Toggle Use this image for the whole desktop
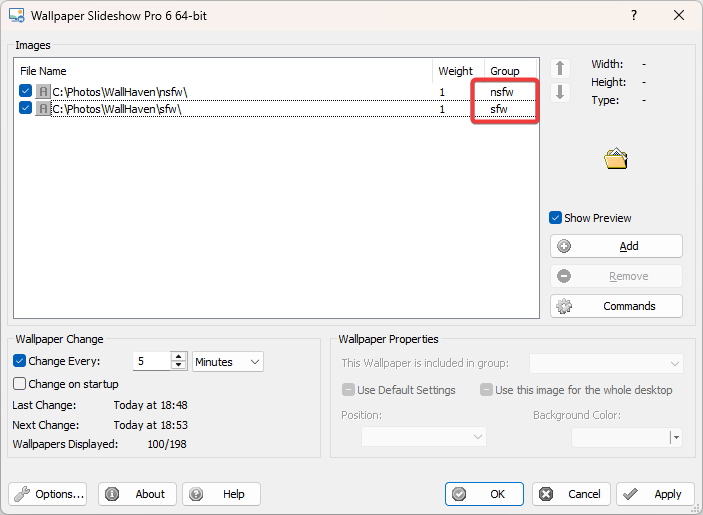 (486, 389)
